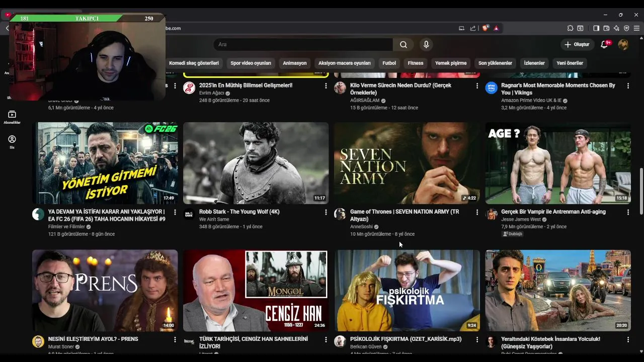Open Gerçek Bir Vampir ile Antrenman title
Viewport: 644px width, 362px height.
tap(553, 212)
